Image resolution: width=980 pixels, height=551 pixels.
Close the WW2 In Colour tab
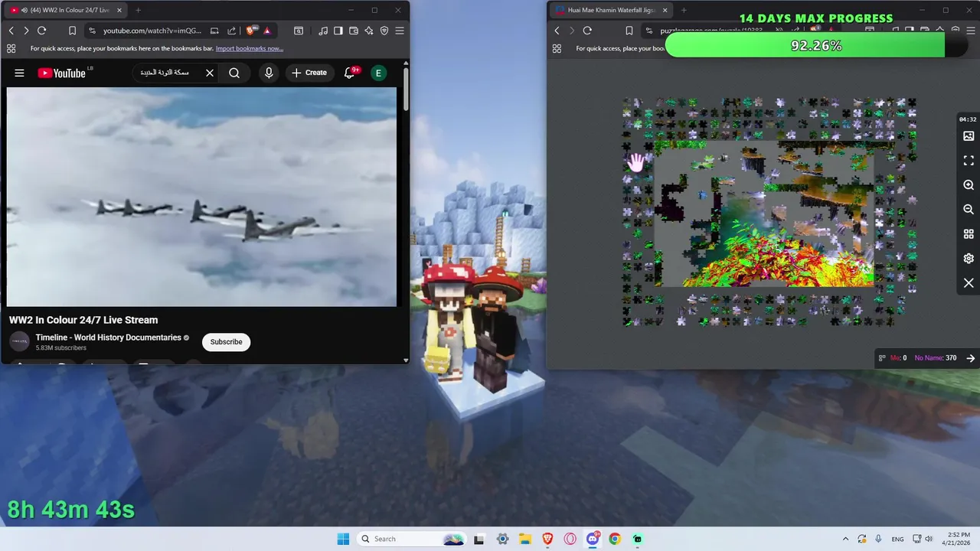(x=119, y=10)
